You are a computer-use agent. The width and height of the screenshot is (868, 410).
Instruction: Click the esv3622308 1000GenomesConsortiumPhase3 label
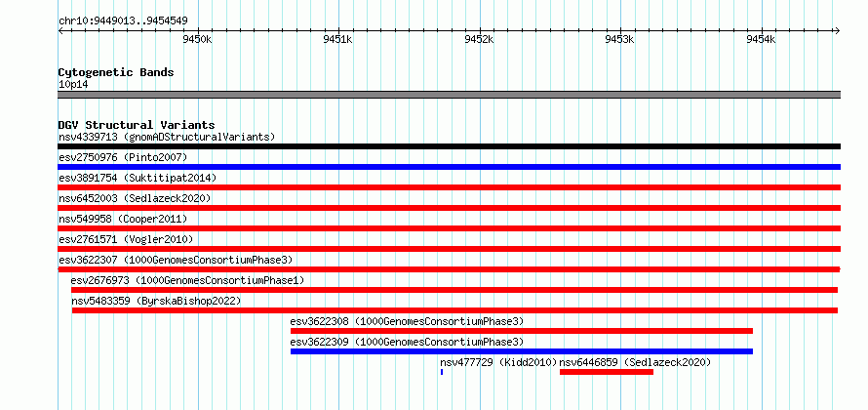407,321
